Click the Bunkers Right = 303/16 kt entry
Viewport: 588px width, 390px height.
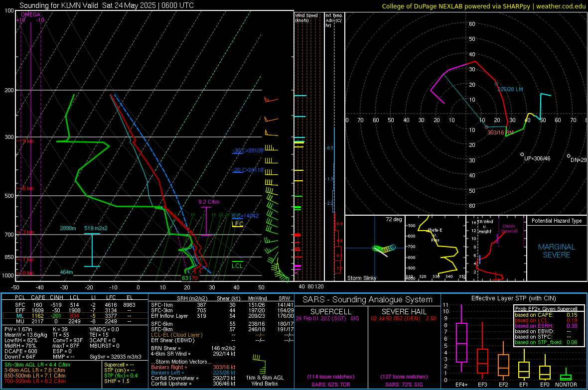tap(193, 367)
